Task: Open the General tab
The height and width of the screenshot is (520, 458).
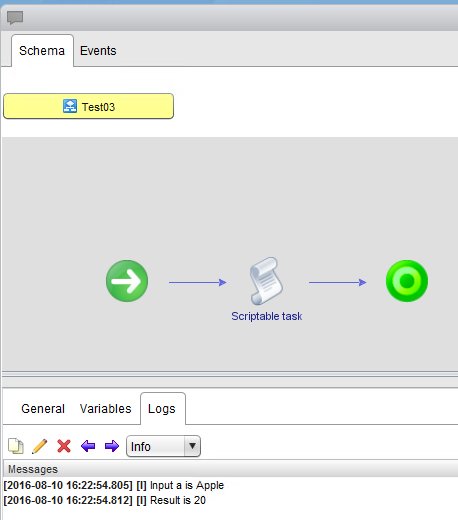Action: [x=43, y=409]
